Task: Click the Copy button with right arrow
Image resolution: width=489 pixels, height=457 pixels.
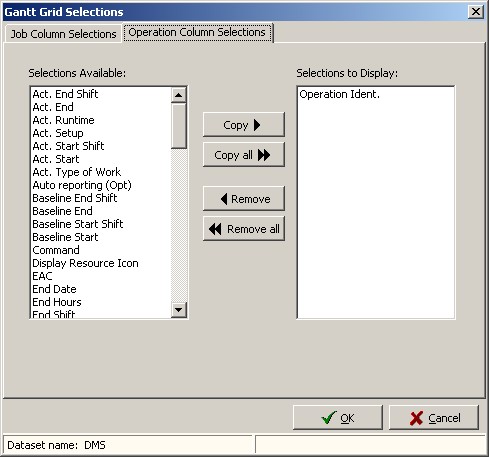Action: tap(244, 125)
